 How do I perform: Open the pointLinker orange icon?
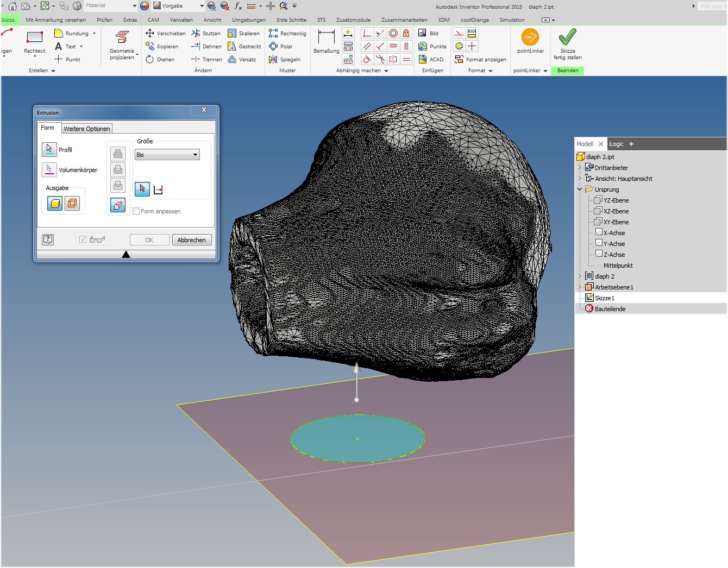point(530,37)
